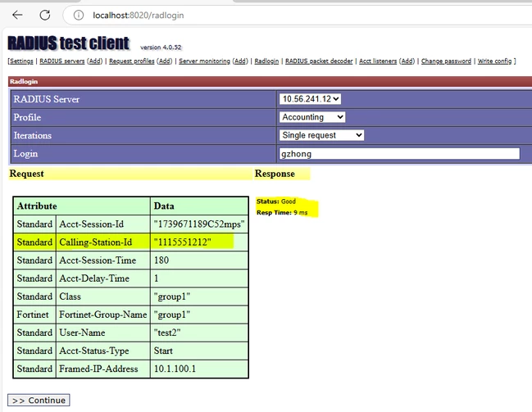Reload the page with the refresh icon
The width and height of the screenshot is (532, 412).
pyautogui.click(x=45, y=15)
